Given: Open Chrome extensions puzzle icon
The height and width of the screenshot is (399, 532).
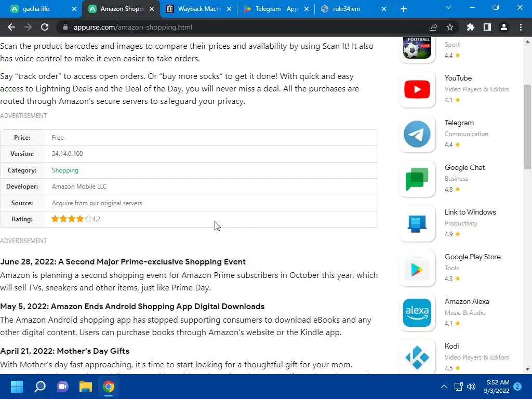Looking at the screenshot, I should point(471,27).
